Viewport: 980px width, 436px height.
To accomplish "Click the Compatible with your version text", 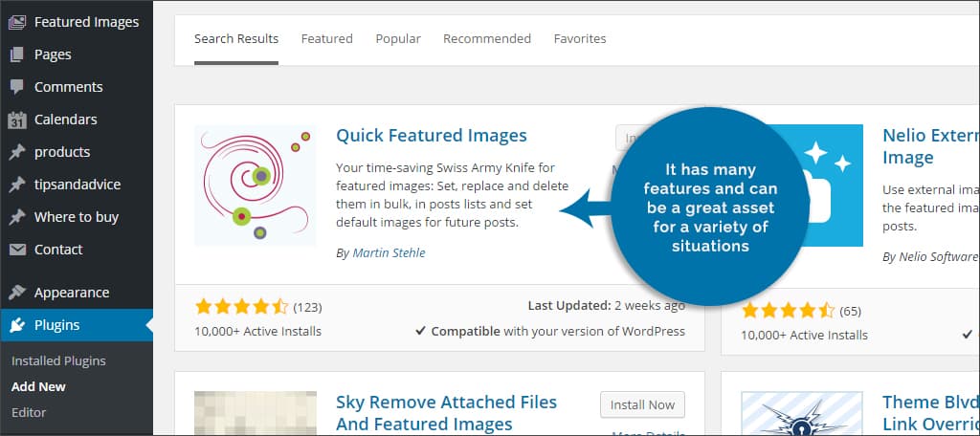I will [x=550, y=331].
